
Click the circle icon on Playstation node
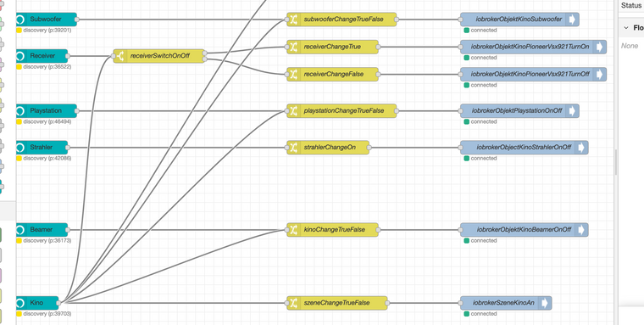(20, 111)
